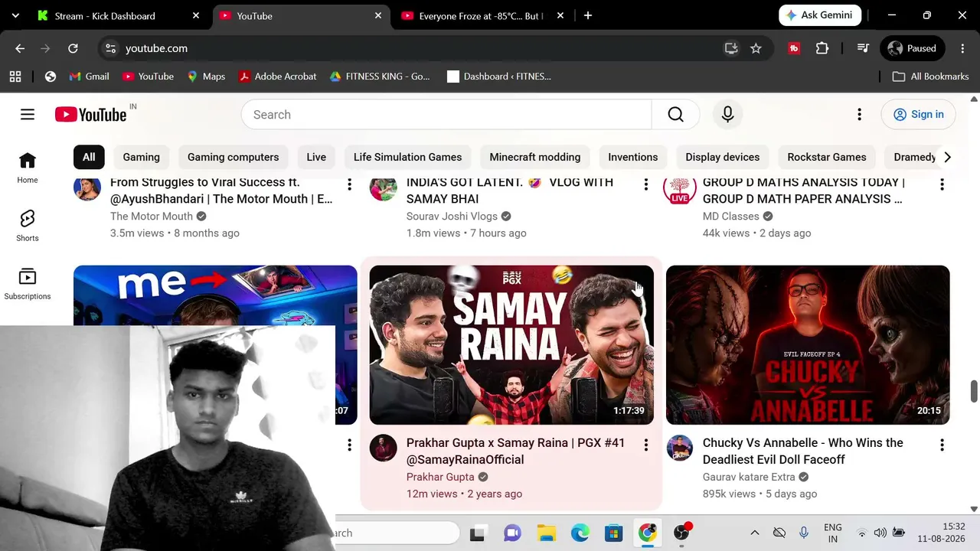
Task: Open Sourav Joshi Vlogs channel link
Action: (452, 217)
